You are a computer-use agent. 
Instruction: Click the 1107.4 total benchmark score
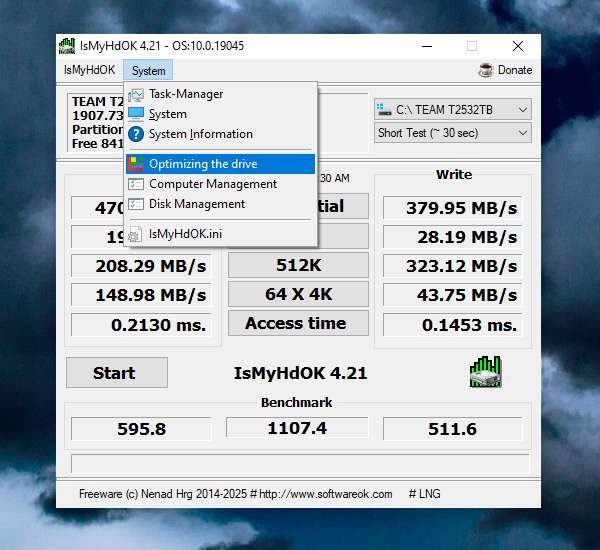(x=297, y=428)
